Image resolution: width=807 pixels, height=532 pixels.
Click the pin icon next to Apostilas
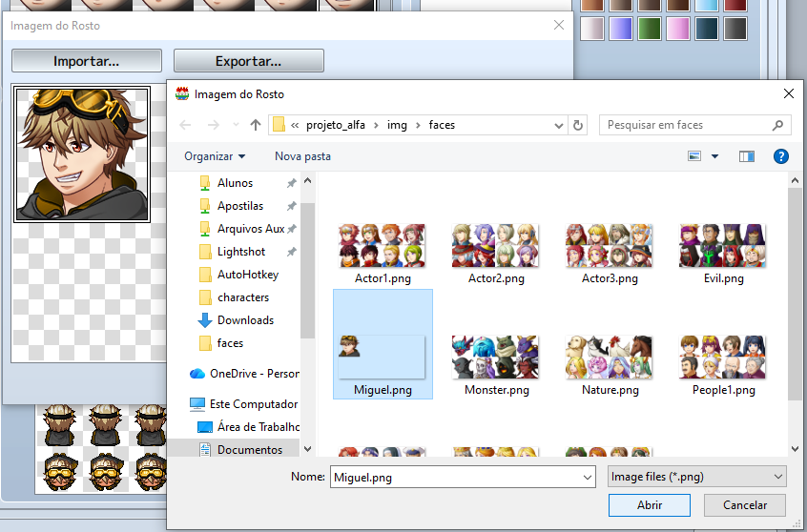pos(292,206)
